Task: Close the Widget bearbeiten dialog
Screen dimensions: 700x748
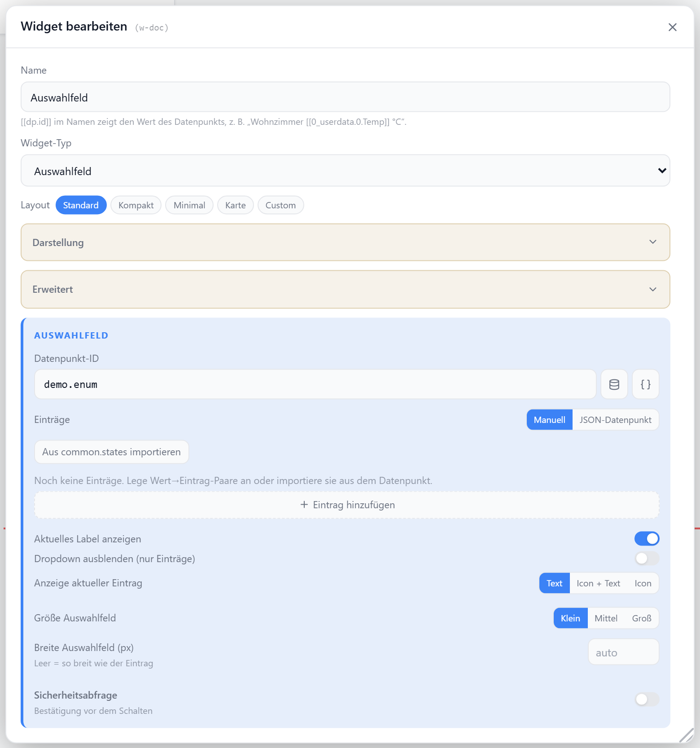Action: 672,27
